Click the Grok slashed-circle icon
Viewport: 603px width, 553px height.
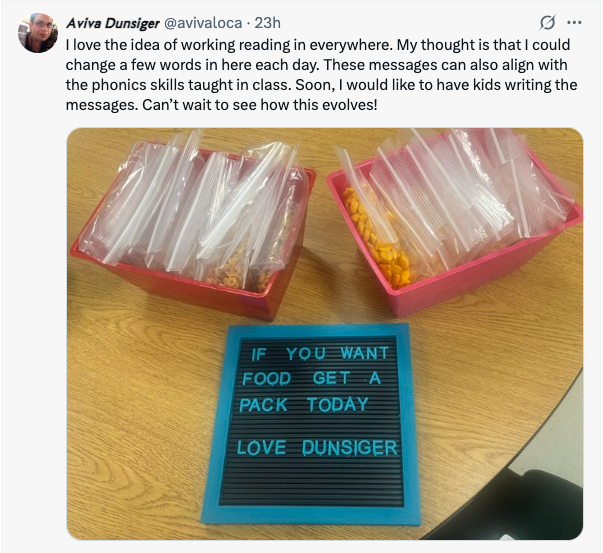547,23
